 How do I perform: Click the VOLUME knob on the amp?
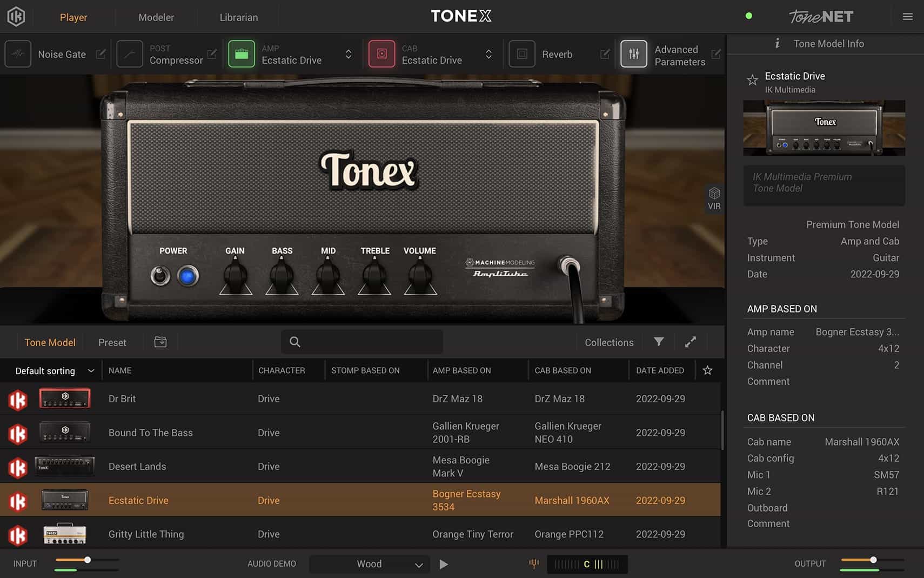click(x=420, y=276)
